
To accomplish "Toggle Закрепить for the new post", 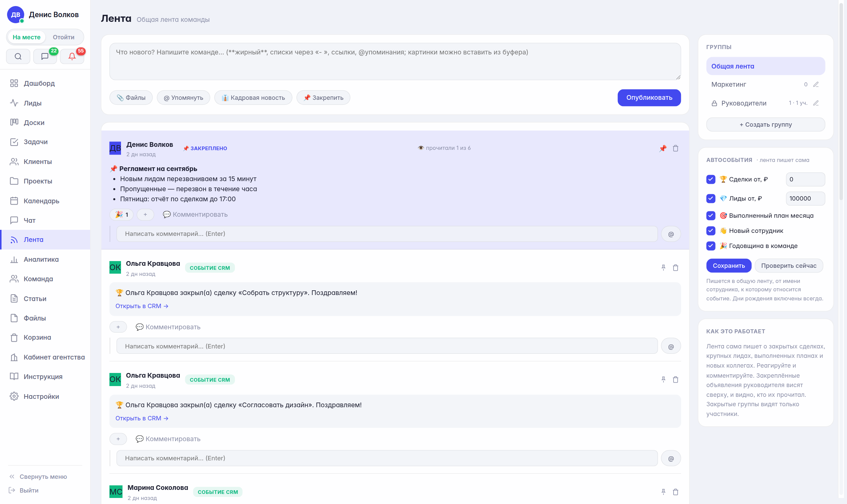I will click(323, 98).
